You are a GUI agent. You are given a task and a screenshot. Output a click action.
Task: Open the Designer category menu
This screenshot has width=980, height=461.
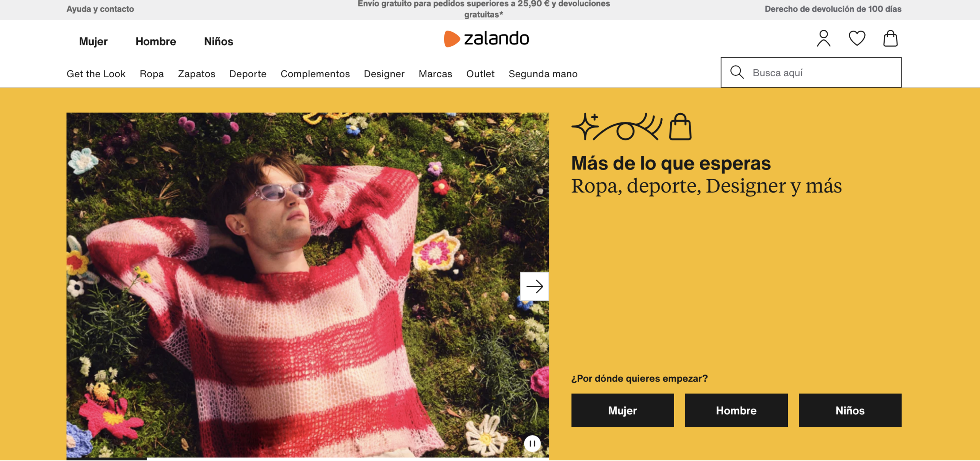(384, 74)
